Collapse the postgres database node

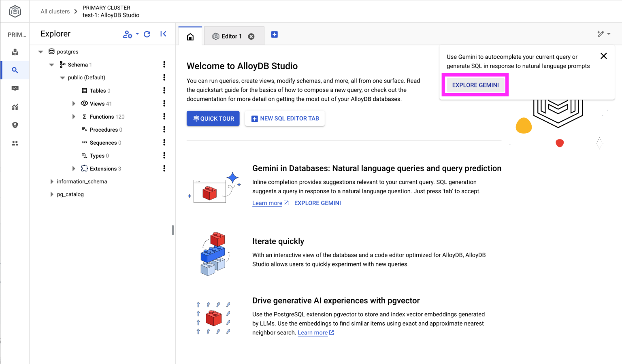pos(40,51)
